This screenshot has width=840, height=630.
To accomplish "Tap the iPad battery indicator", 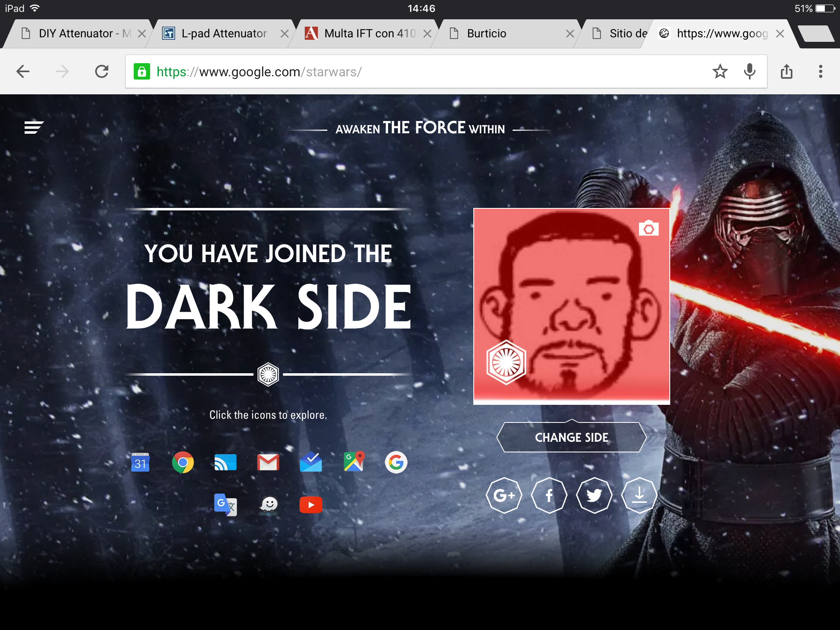I will tap(825, 8).
